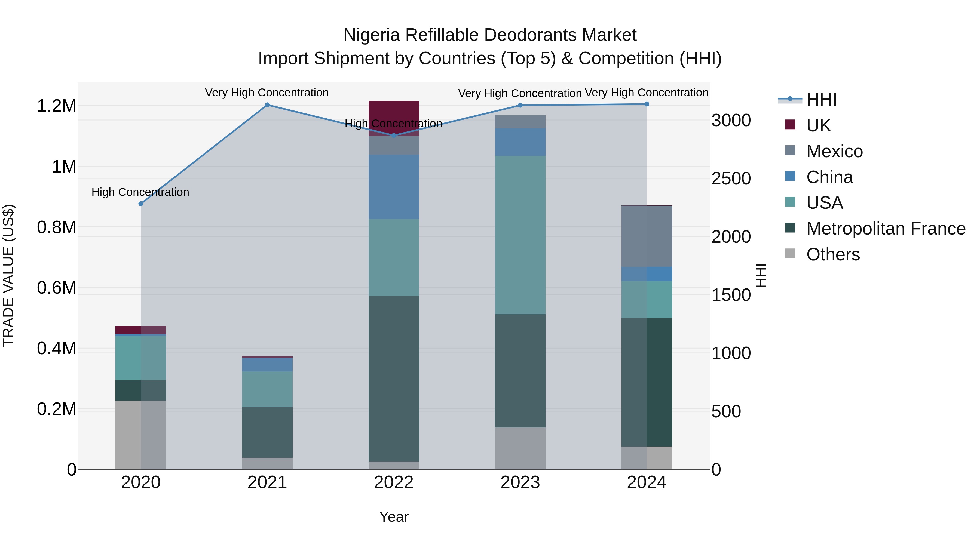Click the 'Very High Concentration' label above 2024

(646, 93)
